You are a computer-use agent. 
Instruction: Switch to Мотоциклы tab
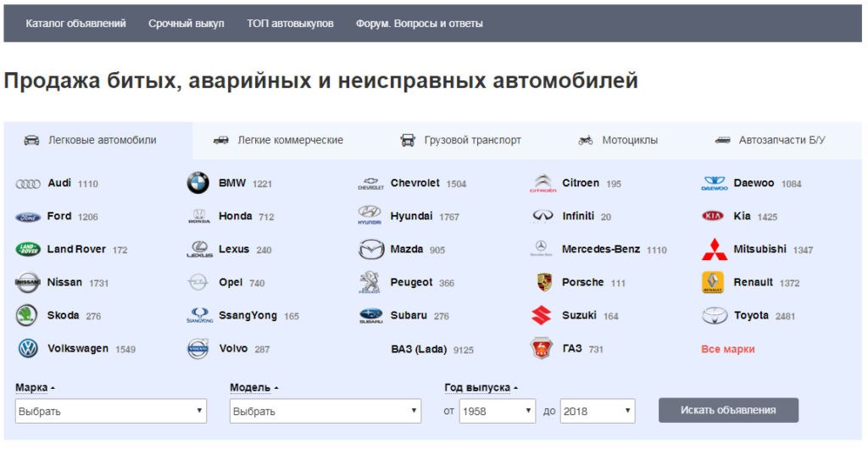618,141
